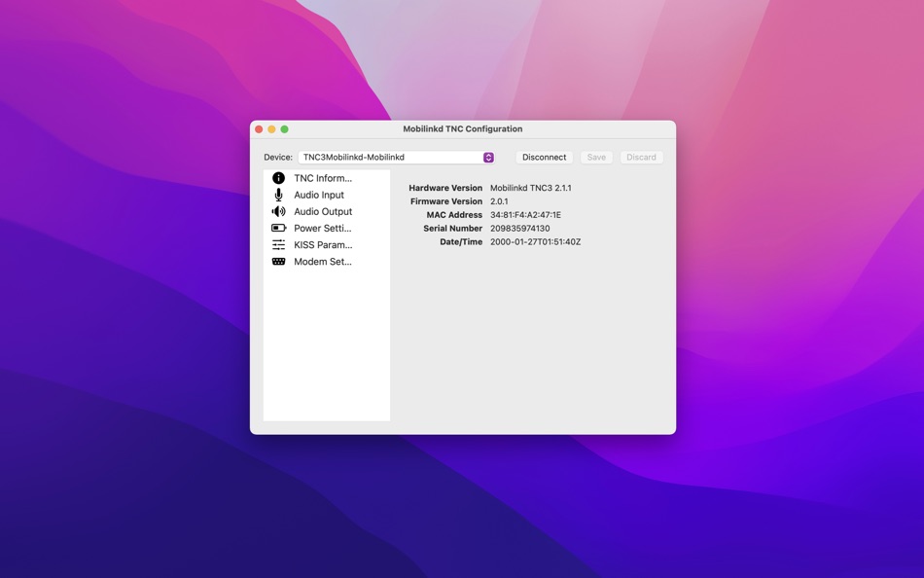The width and height of the screenshot is (924, 578).
Task: Click the green zoom window button
Action: 284,128
